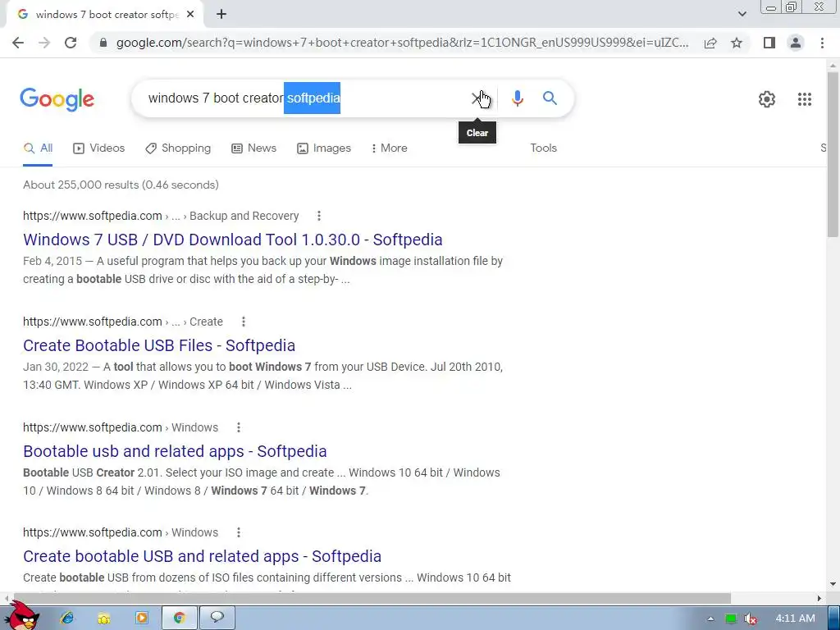Share this page using the share icon
Screen dimensions: 840x630
tap(710, 43)
